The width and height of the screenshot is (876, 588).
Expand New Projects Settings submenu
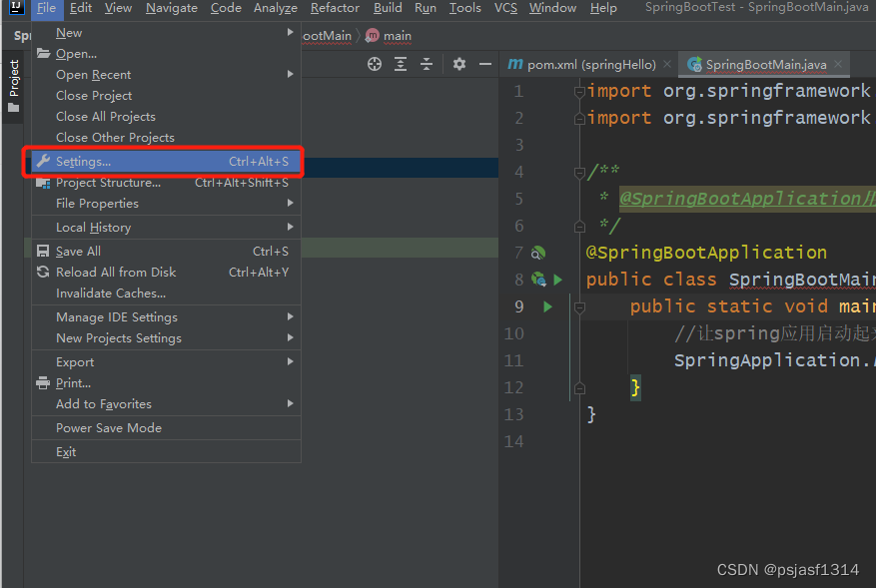(x=290, y=337)
